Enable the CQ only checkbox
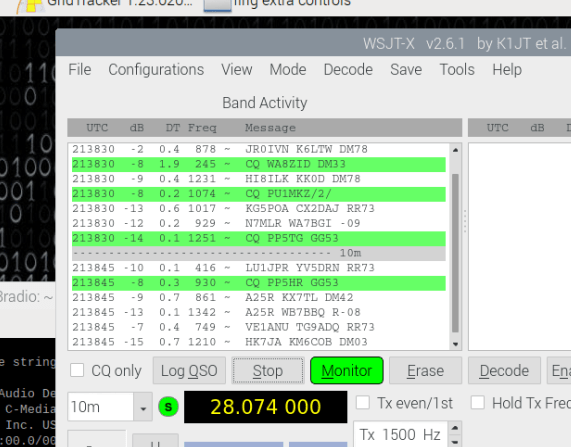This screenshot has width=571, height=447. pos(77,370)
